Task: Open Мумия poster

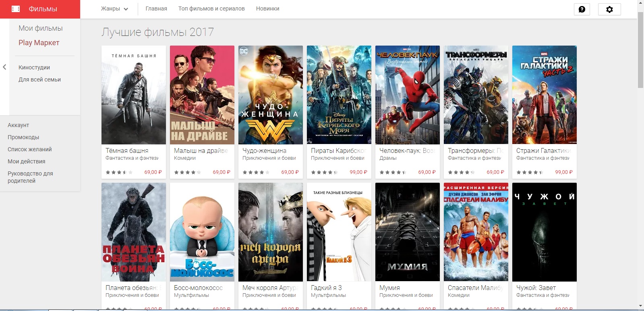Action: (x=408, y=232)
